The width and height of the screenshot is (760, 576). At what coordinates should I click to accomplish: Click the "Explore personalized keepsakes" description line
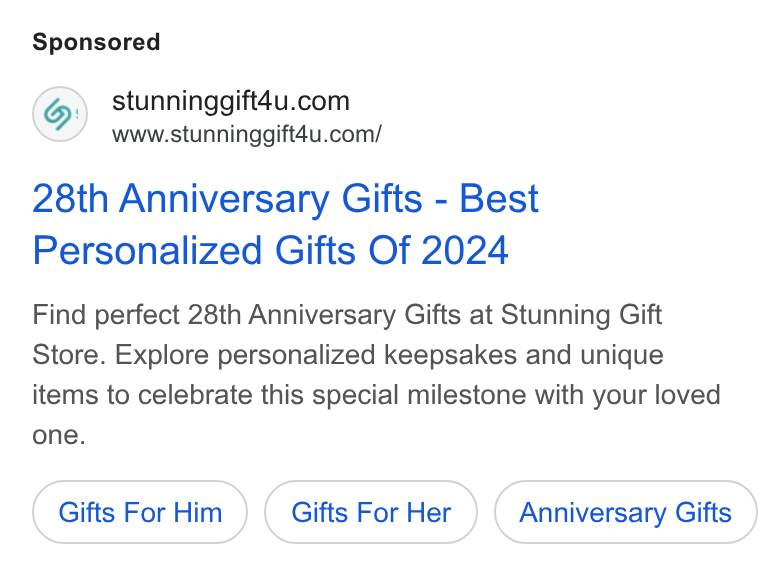[x=316, y=355]
